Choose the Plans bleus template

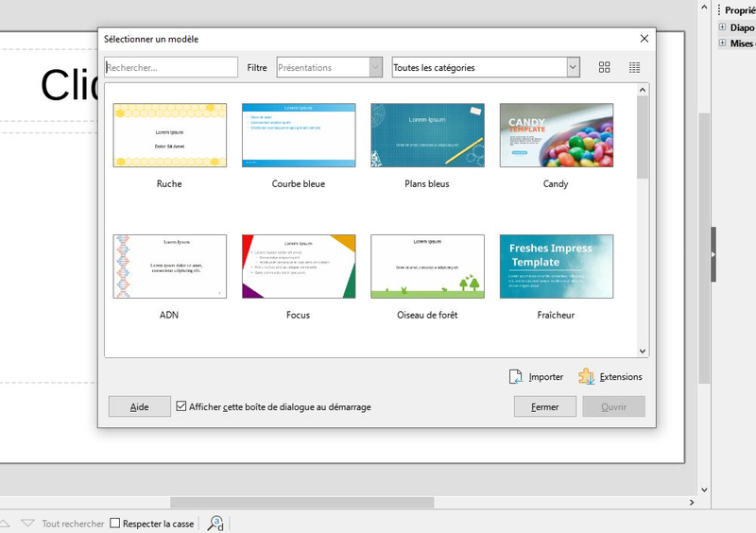tap(427, 135)
